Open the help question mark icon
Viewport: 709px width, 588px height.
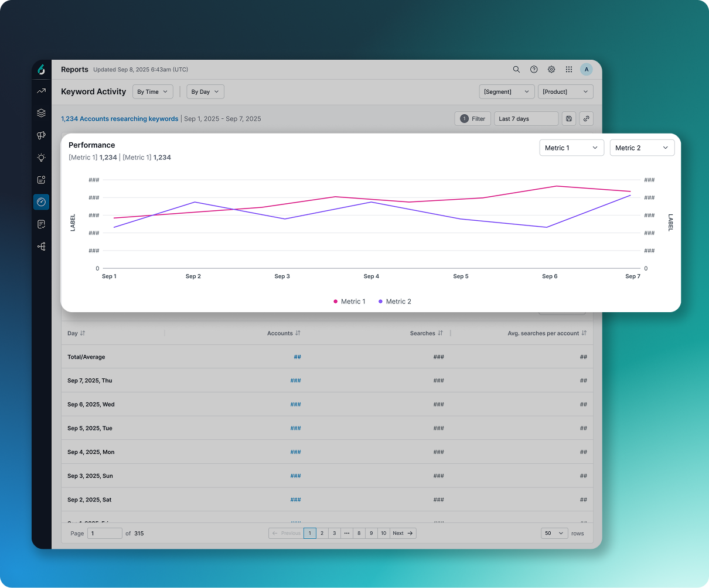(x=534, y=69)
